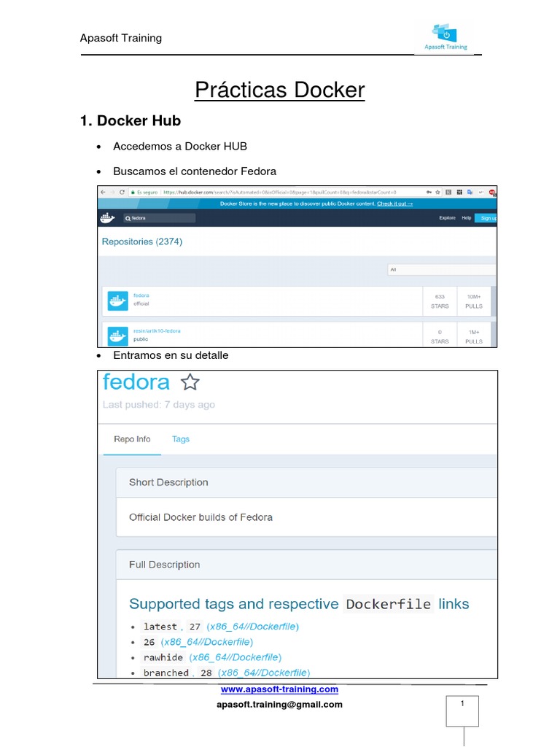Click the Apasoft Training logo

446,36
